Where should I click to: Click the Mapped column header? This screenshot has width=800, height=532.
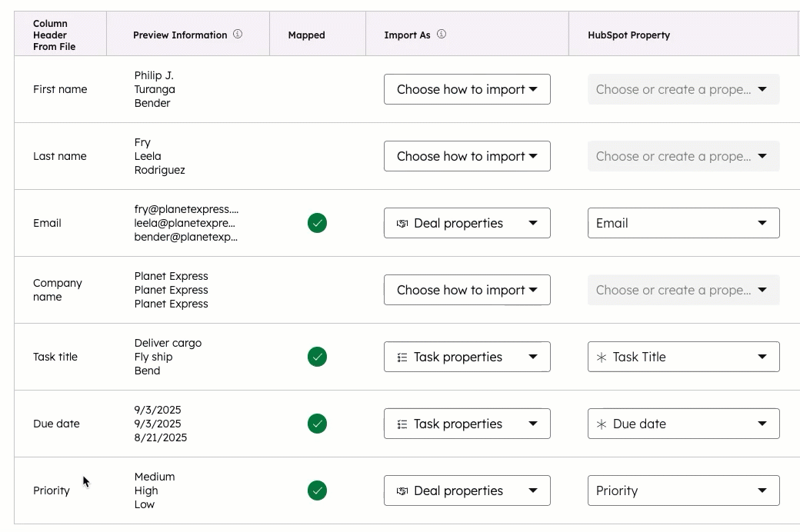pos(307,35)
